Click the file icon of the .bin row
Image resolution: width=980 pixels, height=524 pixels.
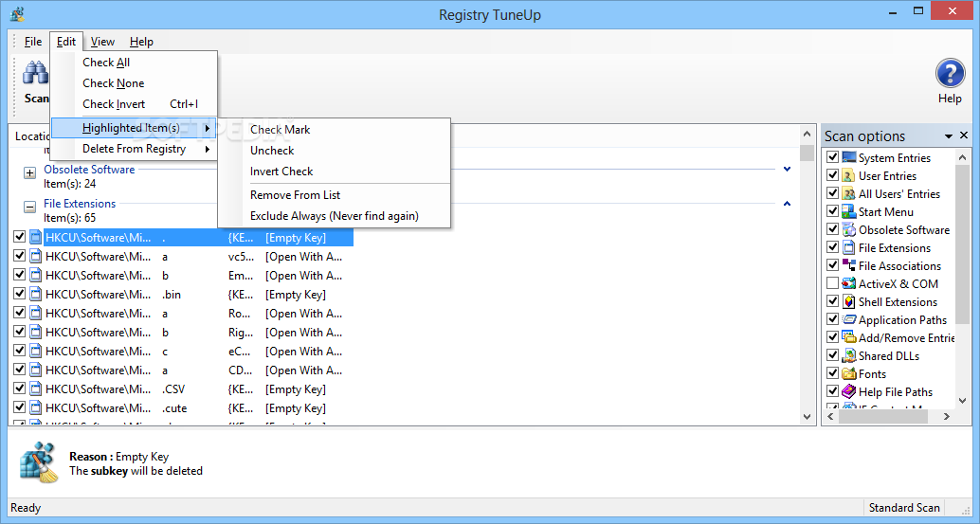[x=36, y=294]
